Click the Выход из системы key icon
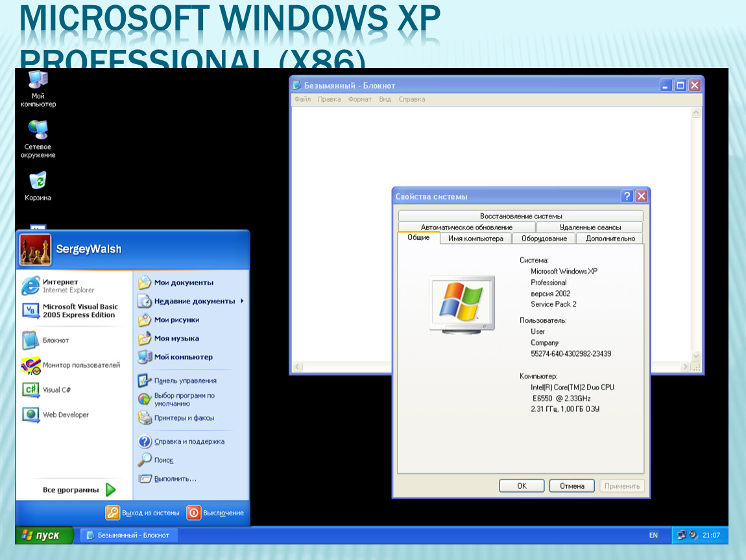Screen dimensions: 746x560 click(113, 513)
